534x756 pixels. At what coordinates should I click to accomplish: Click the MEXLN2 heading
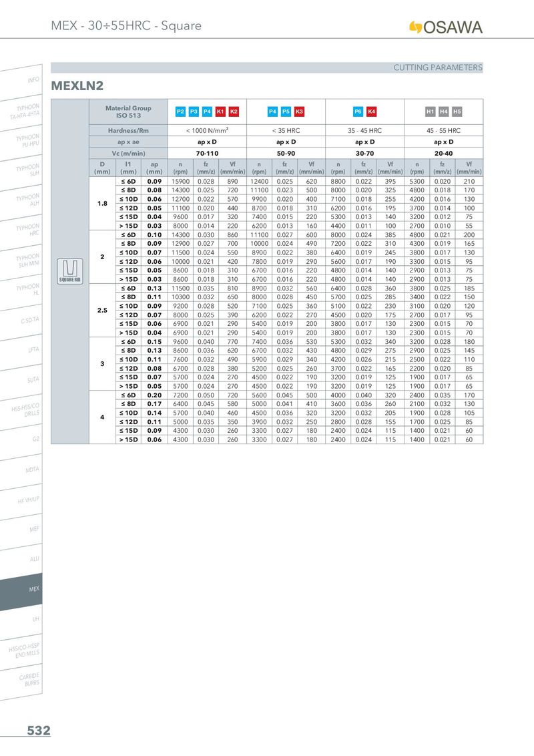(77, 86)
